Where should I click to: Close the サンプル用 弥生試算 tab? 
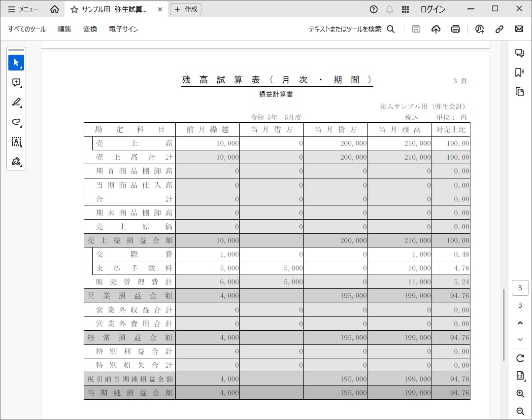pos(160,9)
